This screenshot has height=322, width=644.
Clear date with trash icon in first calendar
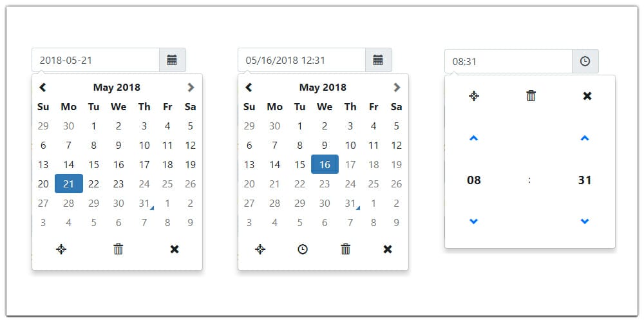point(118,249)
